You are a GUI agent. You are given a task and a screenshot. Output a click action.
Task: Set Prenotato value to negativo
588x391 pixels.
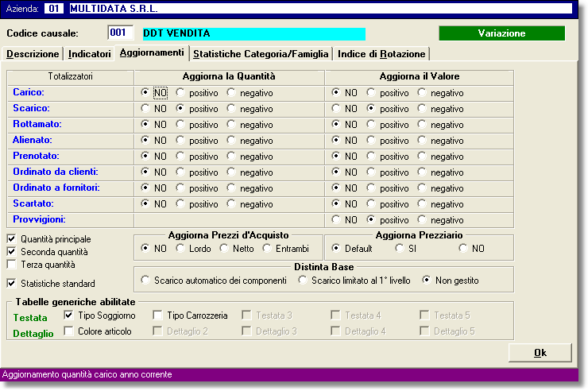tap(422, 156)
